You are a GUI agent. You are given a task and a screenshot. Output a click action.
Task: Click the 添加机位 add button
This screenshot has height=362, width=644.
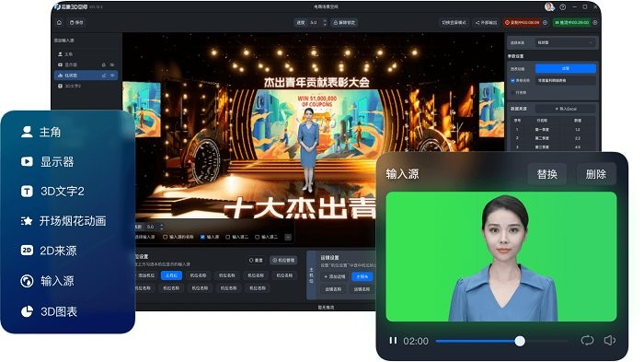click(146, 275)
